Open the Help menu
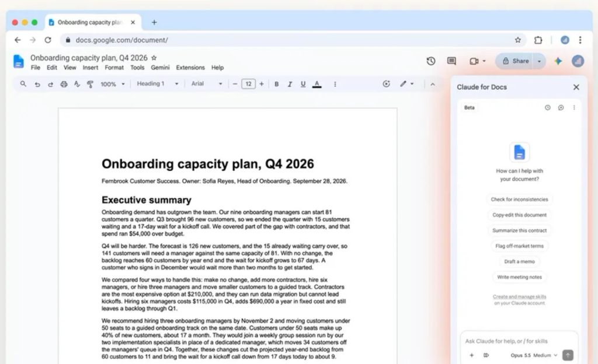The height and width of the screenshot is (364, 598). click(x=217, y=68)
